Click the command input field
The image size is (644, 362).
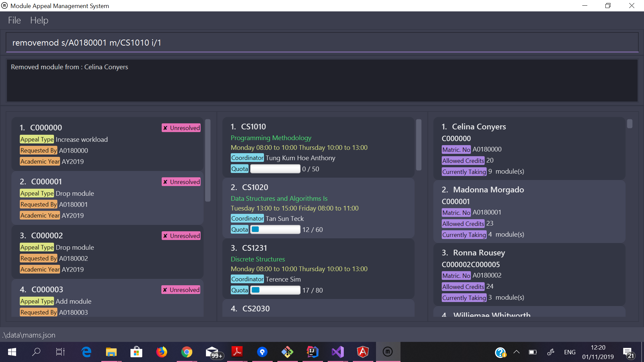[322, 43]
